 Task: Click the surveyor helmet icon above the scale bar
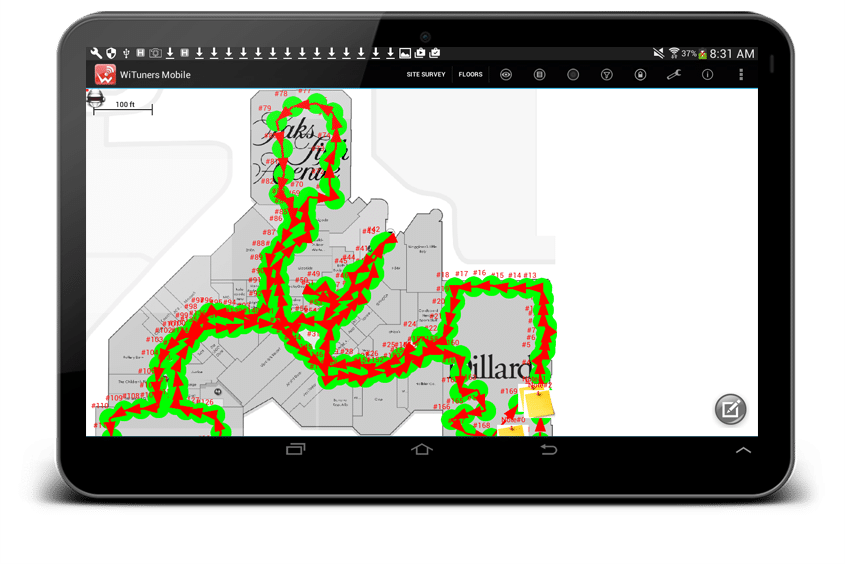click(95, 98)
